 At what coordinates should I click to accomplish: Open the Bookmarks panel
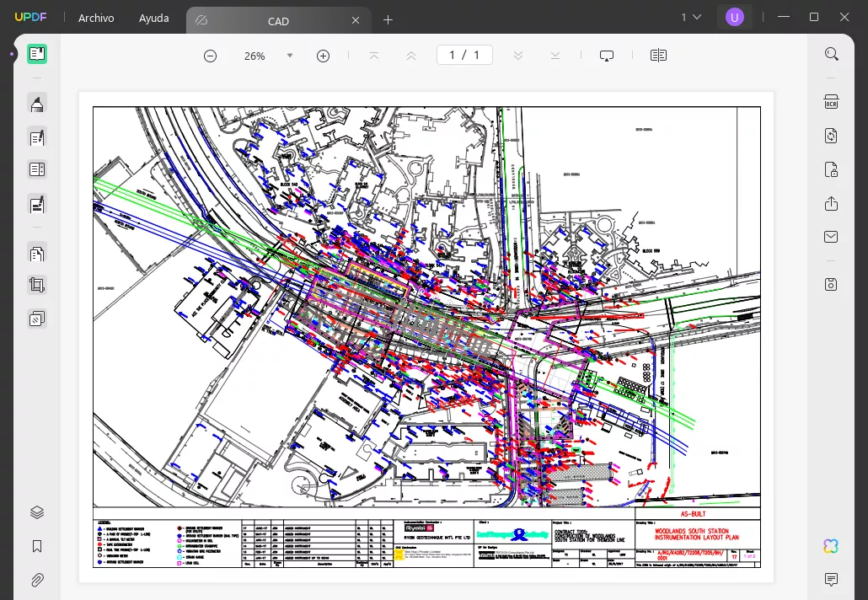[37, 546]
